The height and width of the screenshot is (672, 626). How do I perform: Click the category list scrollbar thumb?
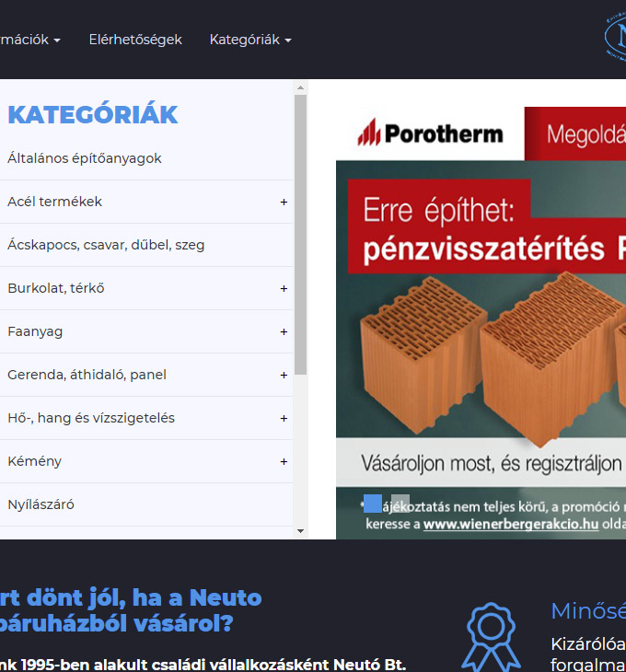(x=300, y=235)
